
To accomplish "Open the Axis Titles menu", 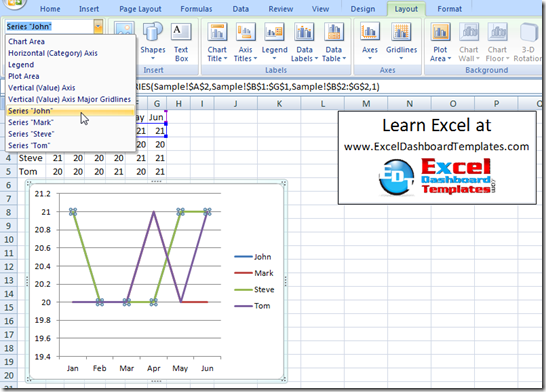I will (x=245, y=42).
